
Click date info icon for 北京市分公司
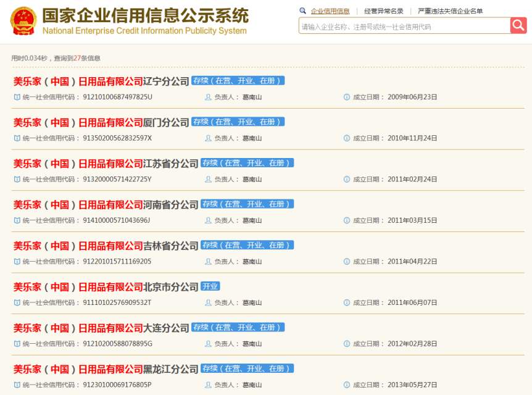tap(346, 302)
